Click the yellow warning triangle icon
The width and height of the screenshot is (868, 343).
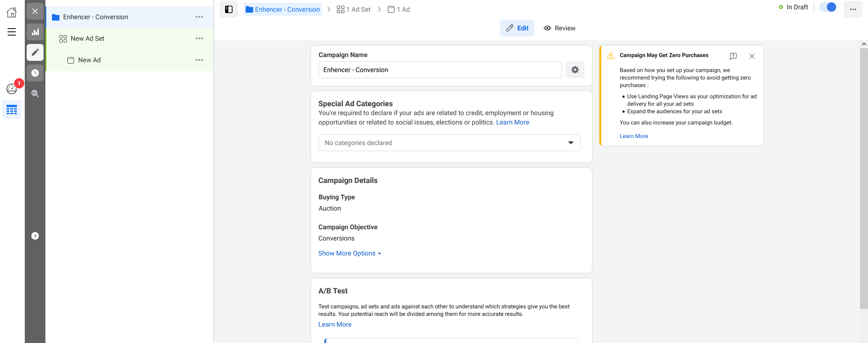(x=611, y=56)
